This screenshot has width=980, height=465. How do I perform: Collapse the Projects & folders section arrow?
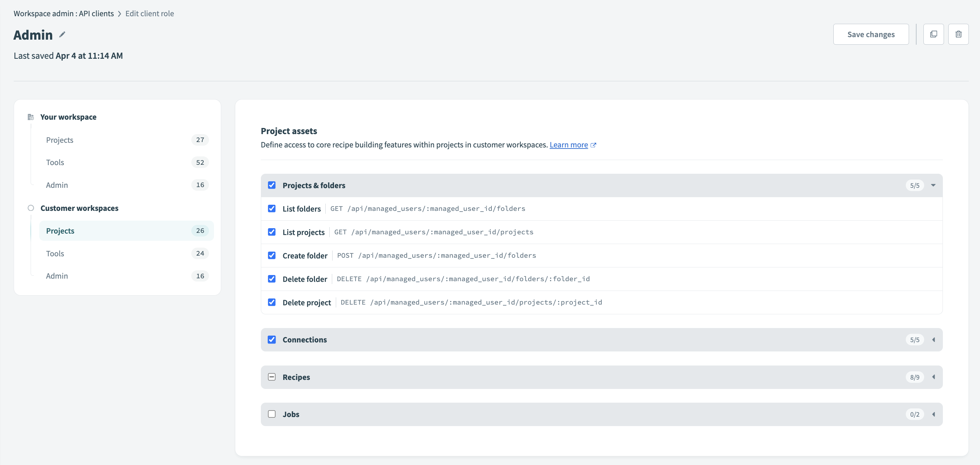click(x=933, y=185)
